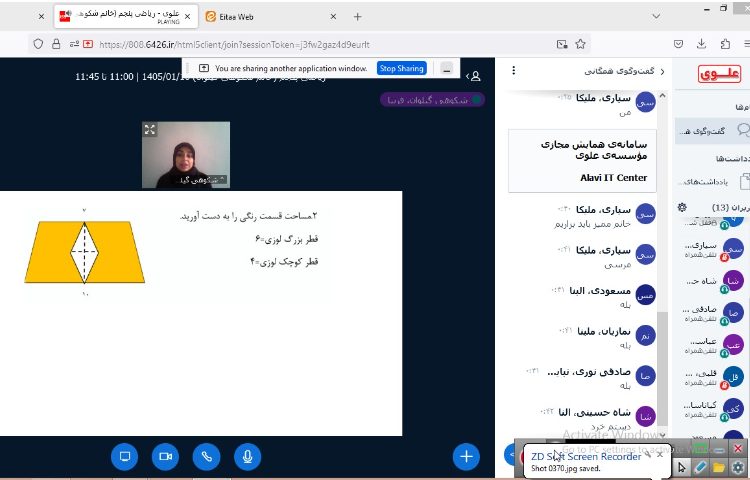Click صادقی نوری chat avatar
The width and height of the screenshot is (750, 480).
coord(645,376)
